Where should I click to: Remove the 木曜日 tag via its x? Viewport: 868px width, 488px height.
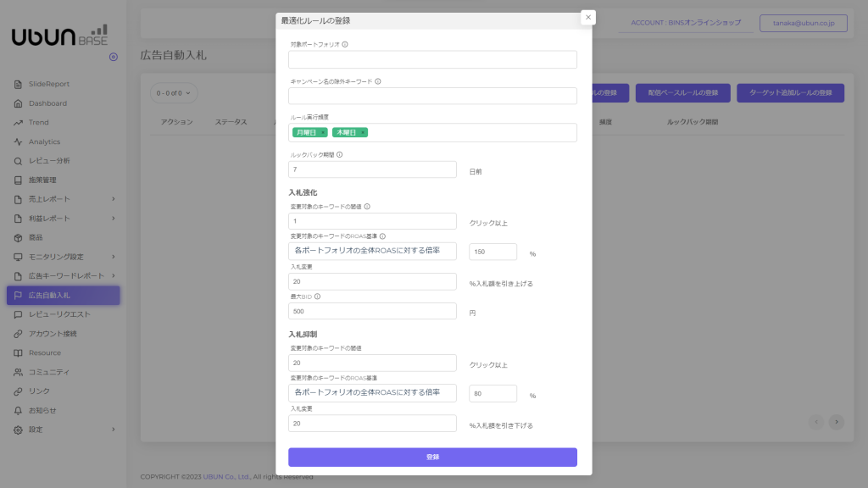point(363,132)
